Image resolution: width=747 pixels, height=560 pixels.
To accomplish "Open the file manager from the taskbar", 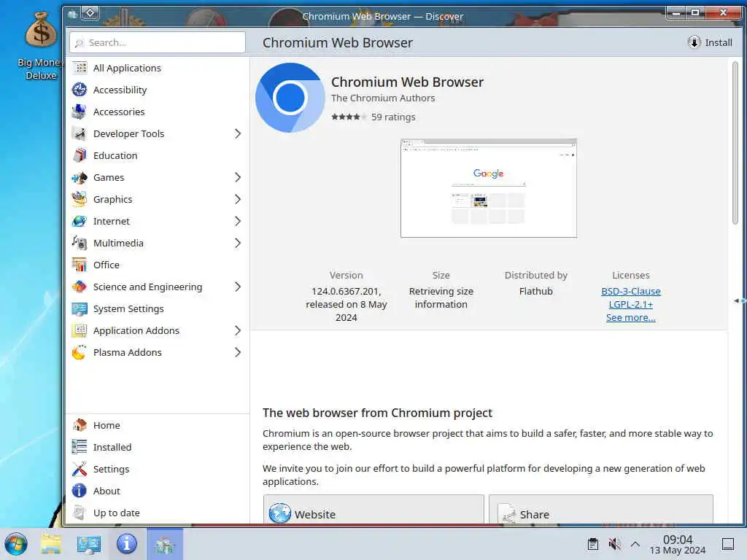I will click(x=51, y=544).
